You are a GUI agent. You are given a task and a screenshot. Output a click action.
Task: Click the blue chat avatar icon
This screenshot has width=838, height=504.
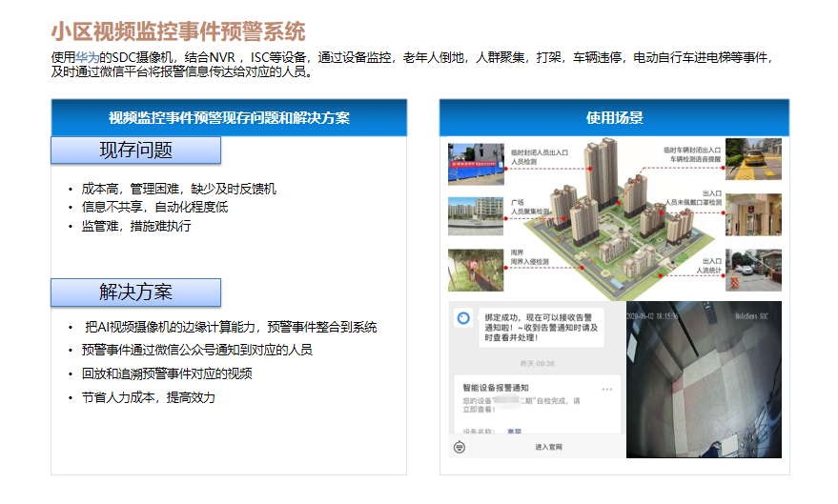(x=462, y=318)
